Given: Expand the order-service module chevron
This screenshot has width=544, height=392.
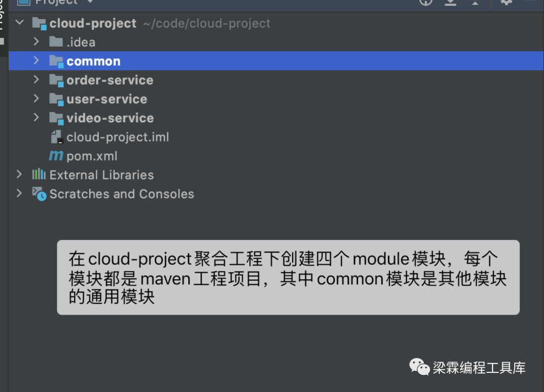Looking at the screenshot, I should pyautogui.click(x=36, y=80).
